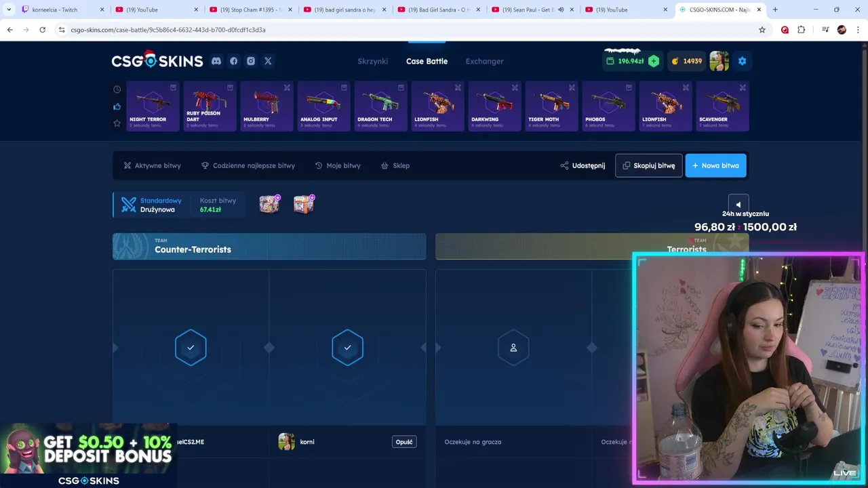Click Udostępnij to share the battle

pos(583,165)
